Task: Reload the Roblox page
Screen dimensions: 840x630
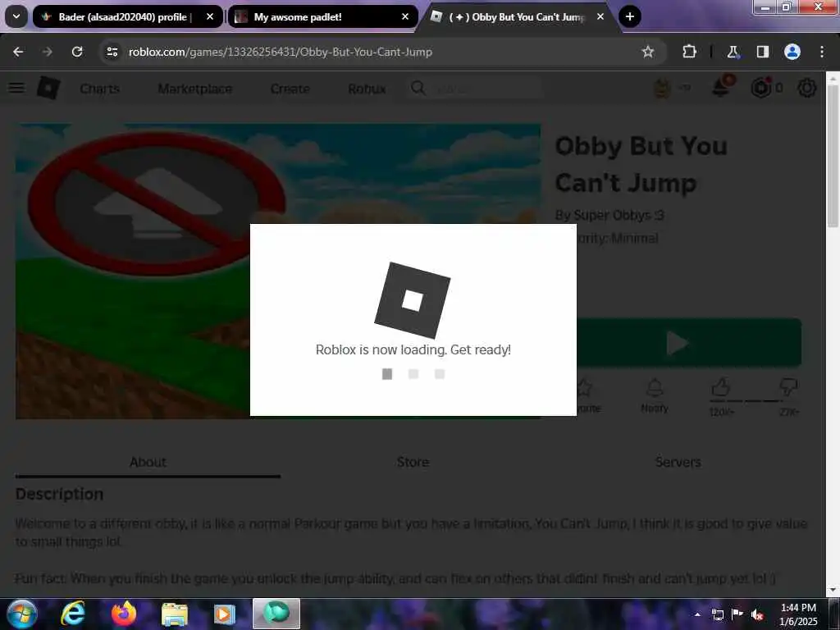Action: tap(77, 52)
